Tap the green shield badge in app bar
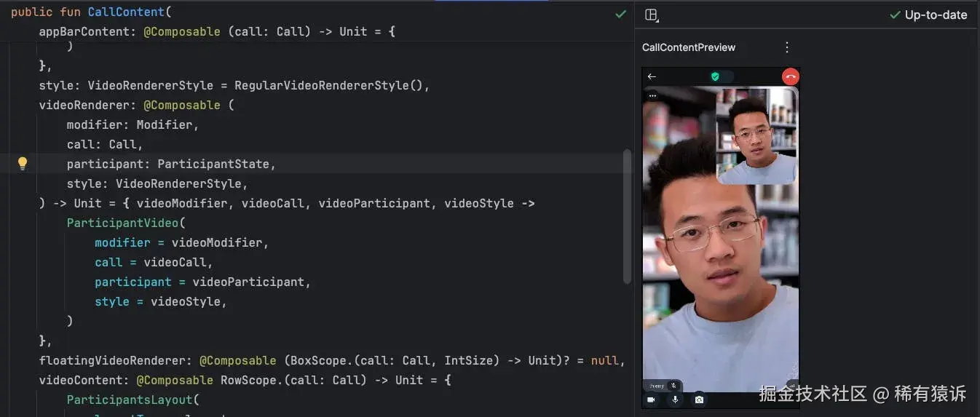The image size is (980, 417). coord(715,76)
